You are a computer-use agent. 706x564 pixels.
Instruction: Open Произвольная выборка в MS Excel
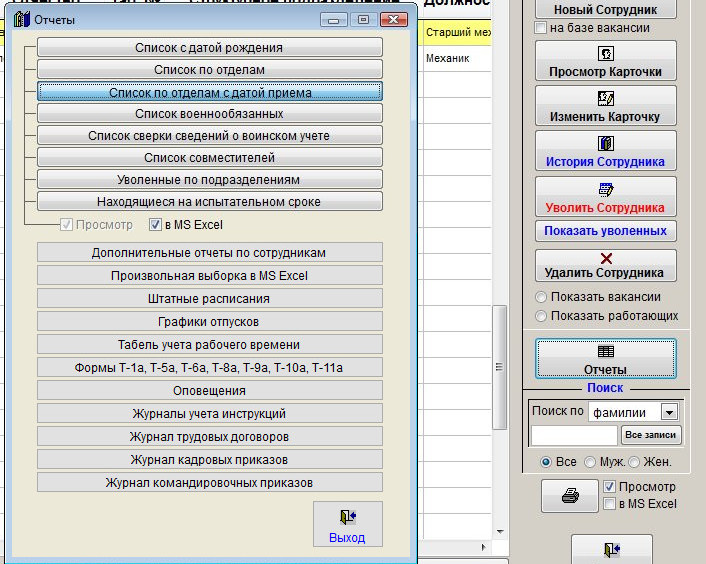210,275
